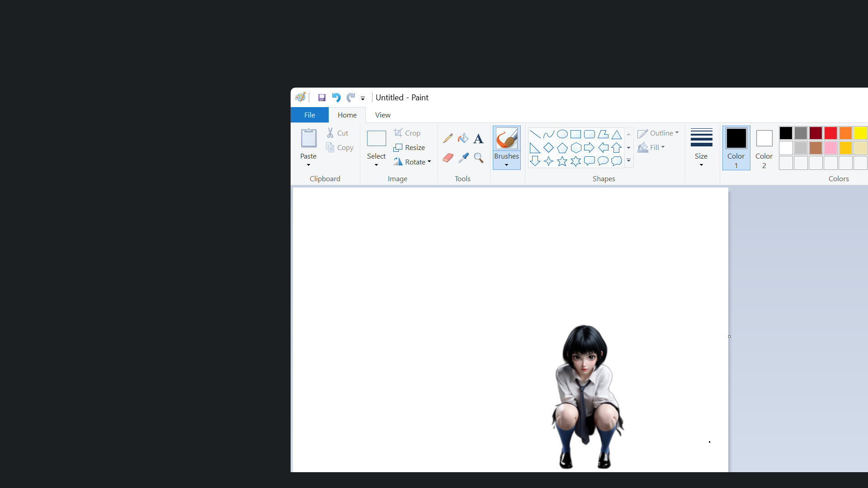The height and width of the screenshot is (488, 868).
Task: Click the Crop command
Action: (x=407, y=133)
